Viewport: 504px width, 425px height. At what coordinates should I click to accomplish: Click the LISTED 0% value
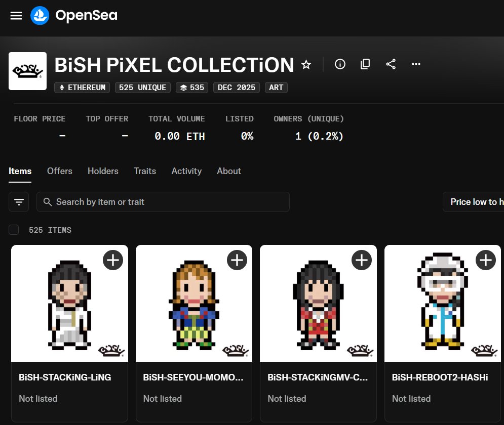[247, 136]
